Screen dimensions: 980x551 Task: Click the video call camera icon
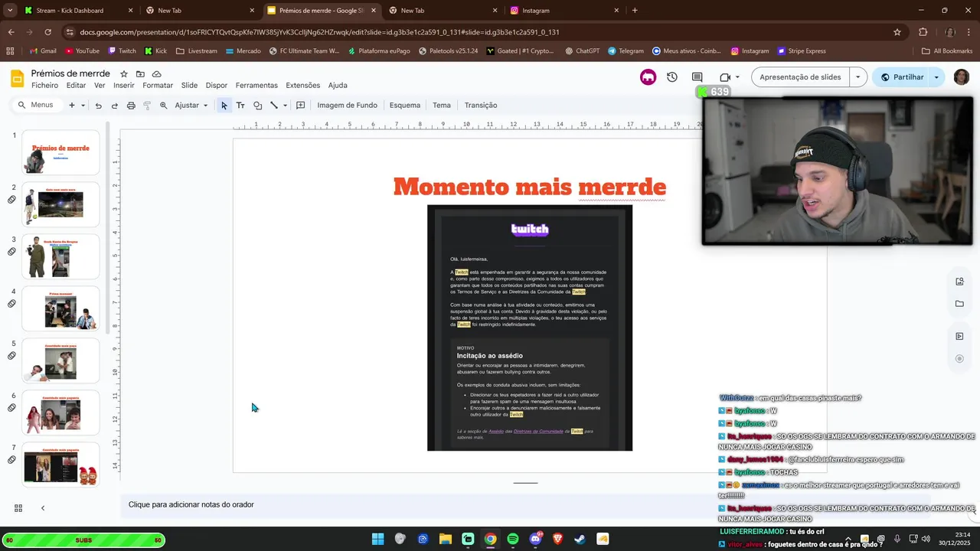(x=725, y=77)
